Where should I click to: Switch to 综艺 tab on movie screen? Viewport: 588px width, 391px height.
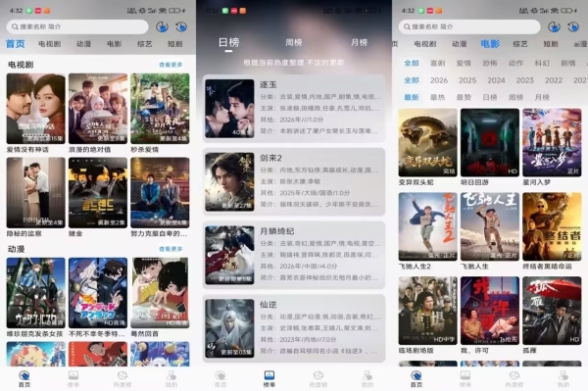(520, 44)
